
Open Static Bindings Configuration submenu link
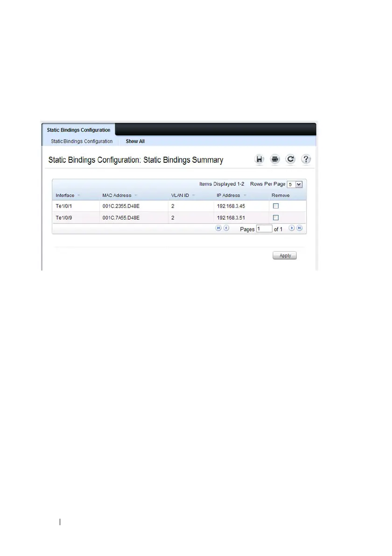tap(82, 141)
